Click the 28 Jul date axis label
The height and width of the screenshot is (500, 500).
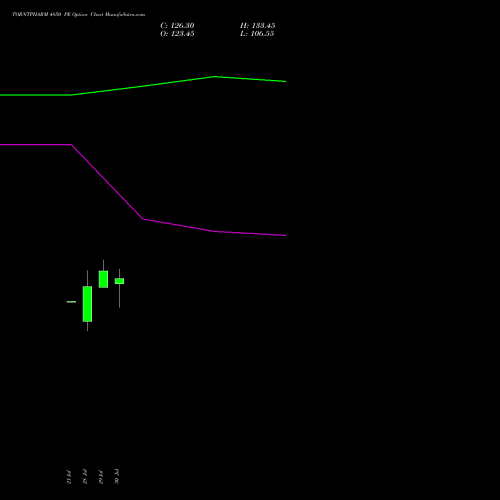point(85,477)
